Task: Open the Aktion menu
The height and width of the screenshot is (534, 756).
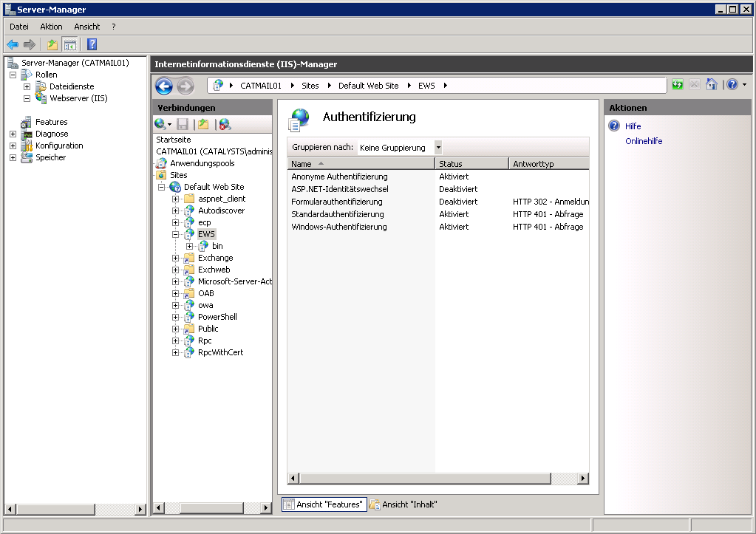Action: point(51,27)
